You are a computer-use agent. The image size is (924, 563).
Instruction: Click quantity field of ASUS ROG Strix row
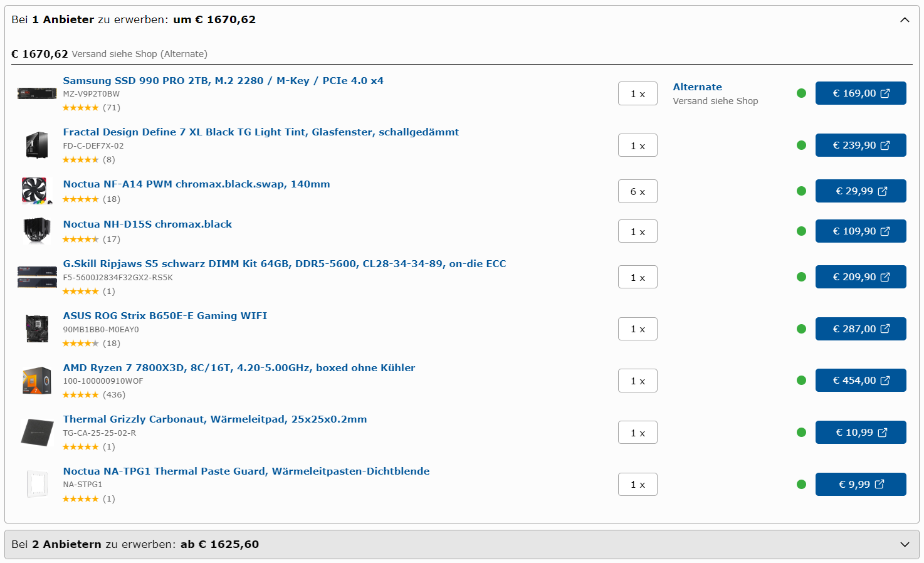638,329
